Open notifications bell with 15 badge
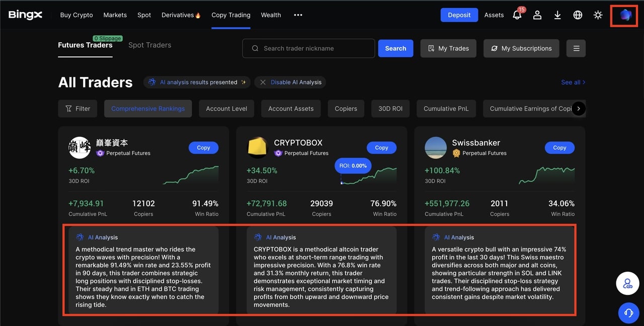The height and width of the screenshot is (326, 644). pos(518,14)
